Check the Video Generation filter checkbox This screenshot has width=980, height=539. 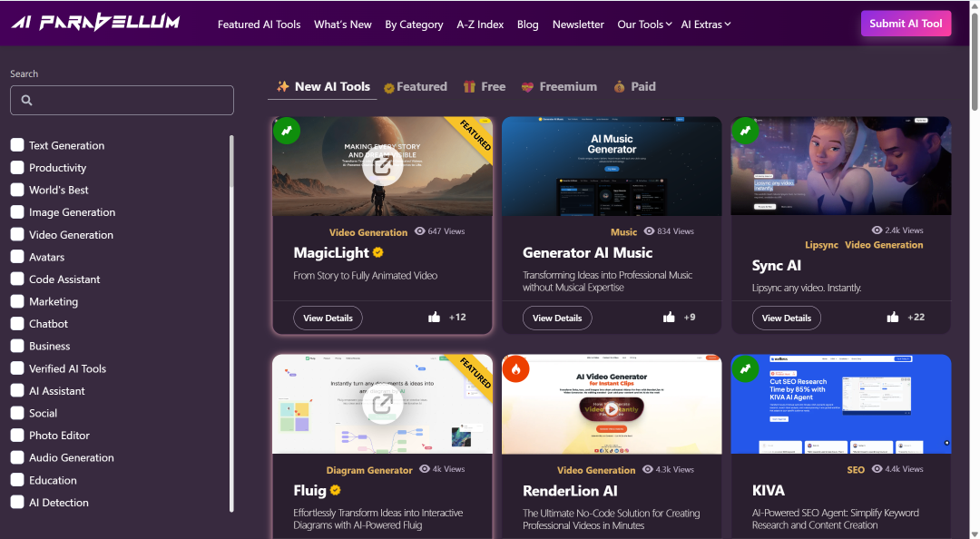click(x=17, y=234)
